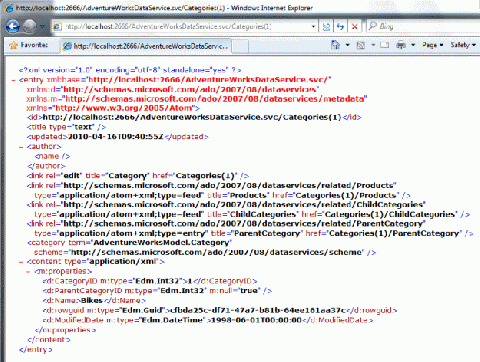Click the Internet Explorer title bar icon
The height and width of the screenshot is (362, 480).
pyautogui.click(x=9, y=8)
